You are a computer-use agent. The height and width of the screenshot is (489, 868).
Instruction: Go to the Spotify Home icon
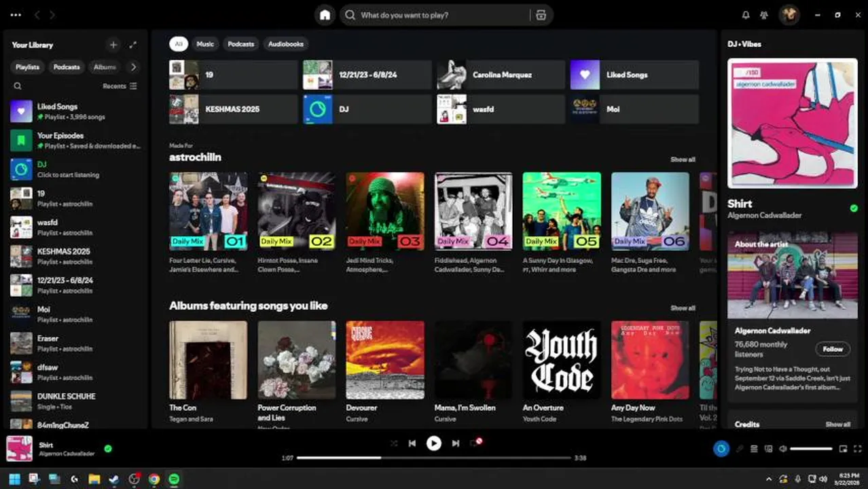(325, 15)
